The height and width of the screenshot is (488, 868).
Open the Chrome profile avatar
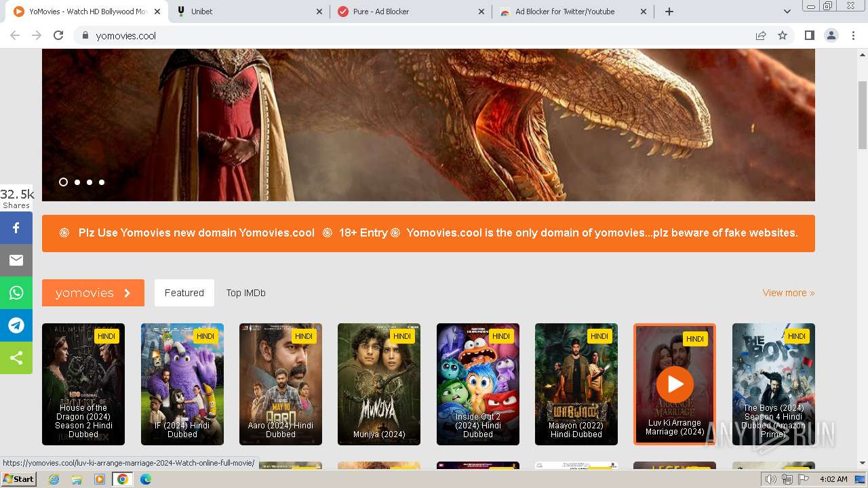click(831, 35)
